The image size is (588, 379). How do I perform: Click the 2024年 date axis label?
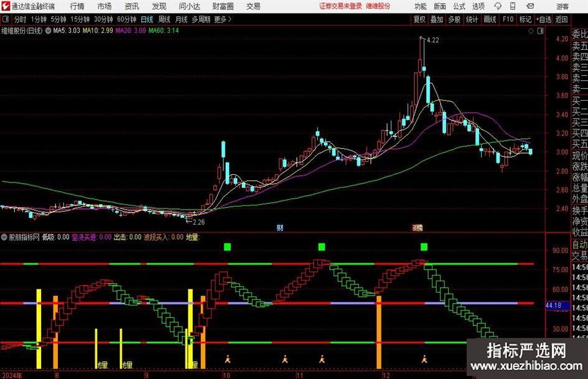click(12, 375)
